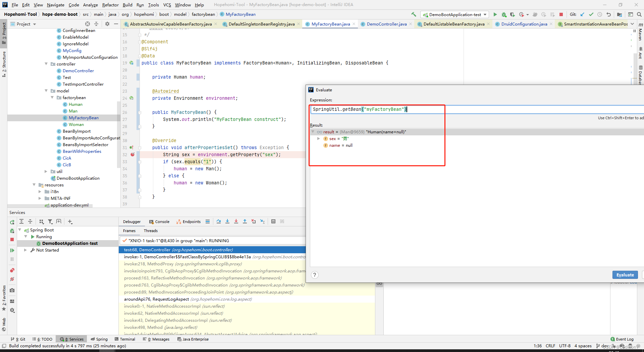
Task: Rollback changes with undo arrow icon
Action: pos(609,14)
